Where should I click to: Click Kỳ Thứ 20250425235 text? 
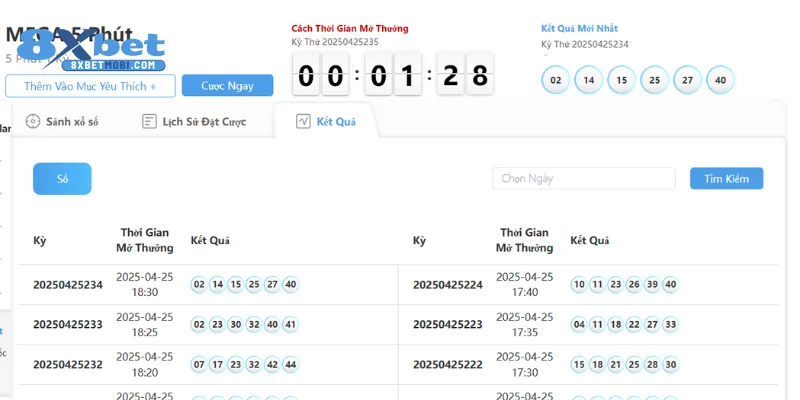[x=335, y=42]
